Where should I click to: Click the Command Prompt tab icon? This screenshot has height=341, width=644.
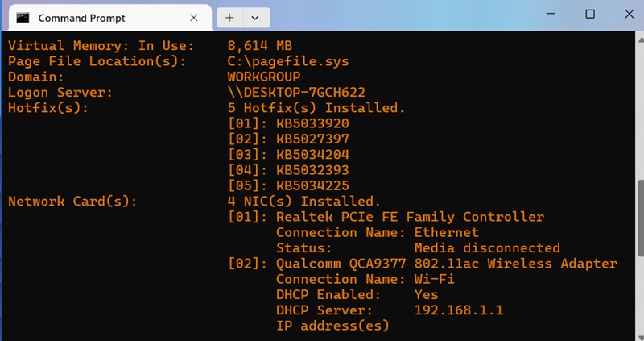pyautogui.click(x=23, y=17)
